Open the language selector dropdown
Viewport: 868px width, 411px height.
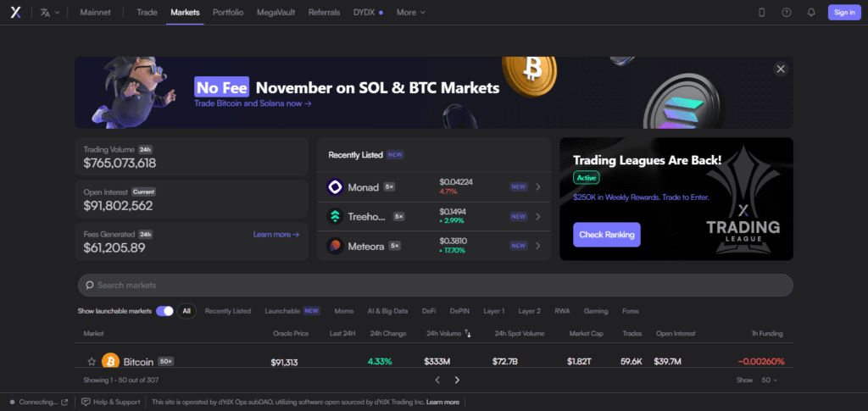(50, 13)
